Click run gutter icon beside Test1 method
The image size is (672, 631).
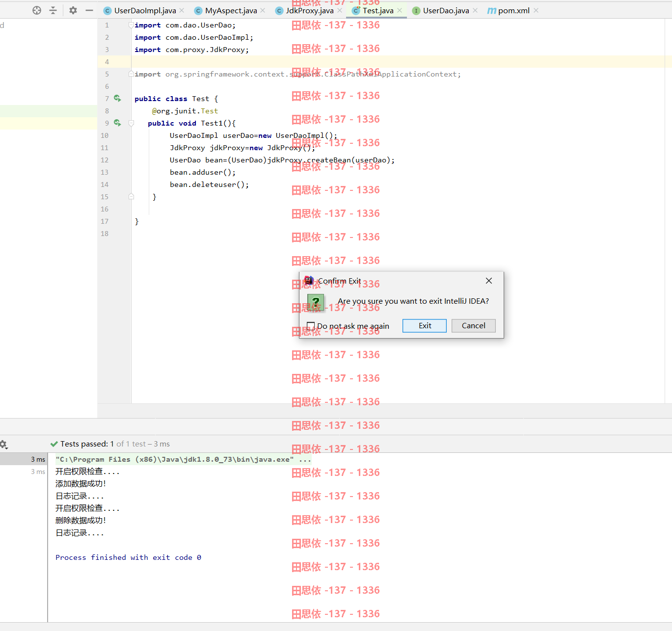[117, 123]
